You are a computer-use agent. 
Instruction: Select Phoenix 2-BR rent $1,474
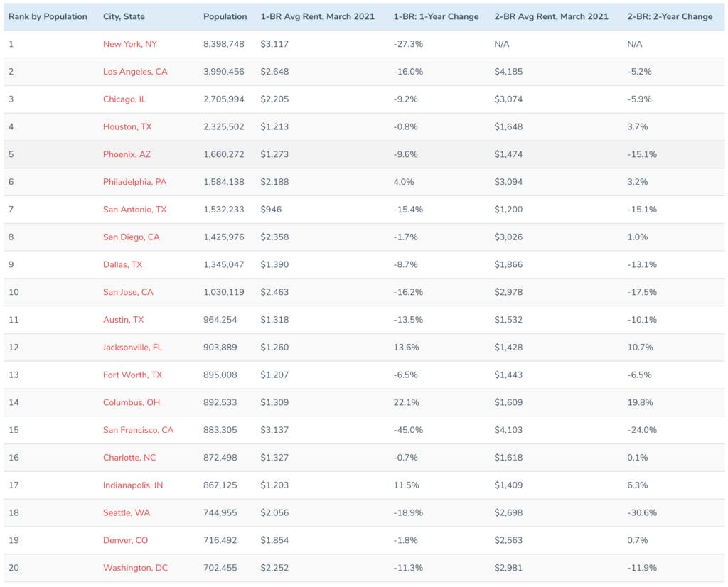click(508, 154)
